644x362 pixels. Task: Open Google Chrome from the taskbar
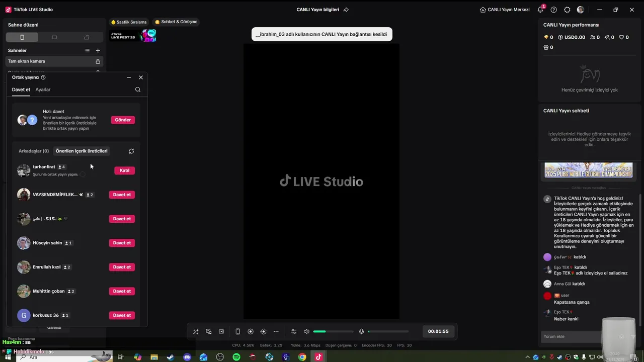302,357
